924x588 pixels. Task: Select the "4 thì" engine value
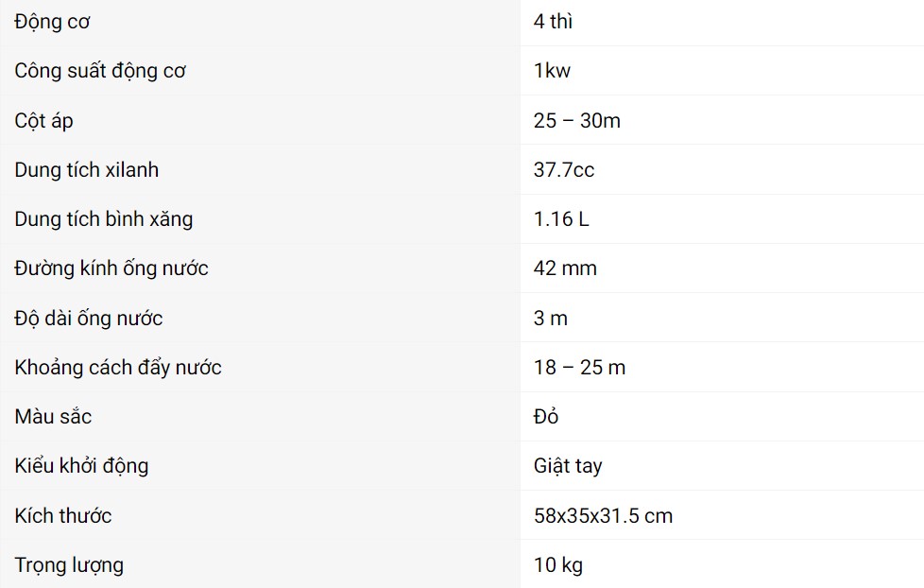(x=553, y=22)
